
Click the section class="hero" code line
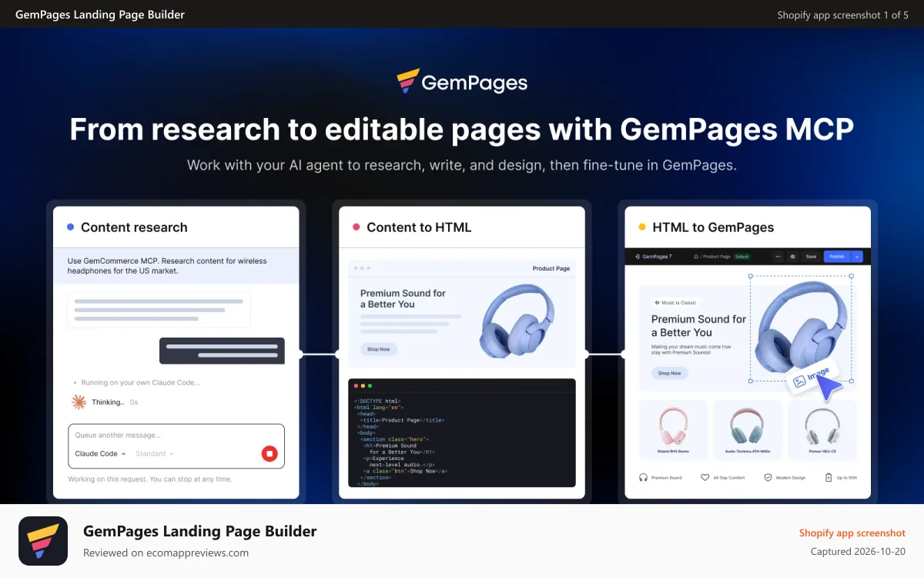[x=394, y=439]
